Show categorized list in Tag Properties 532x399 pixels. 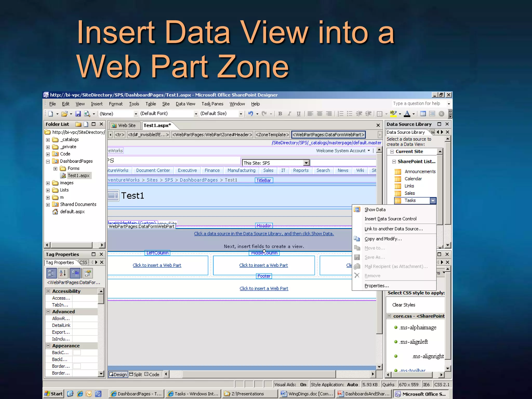[51, 273]
